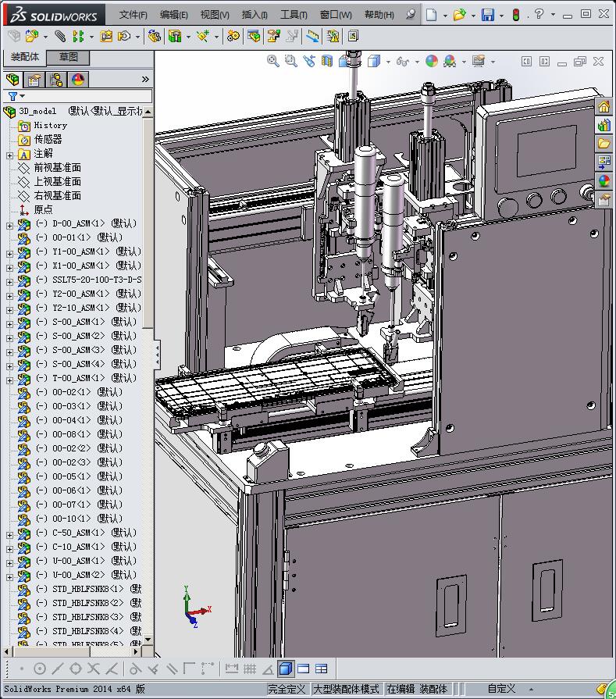
Task: Open the DisplayManager color sphere tab
Action: [78, 80]
